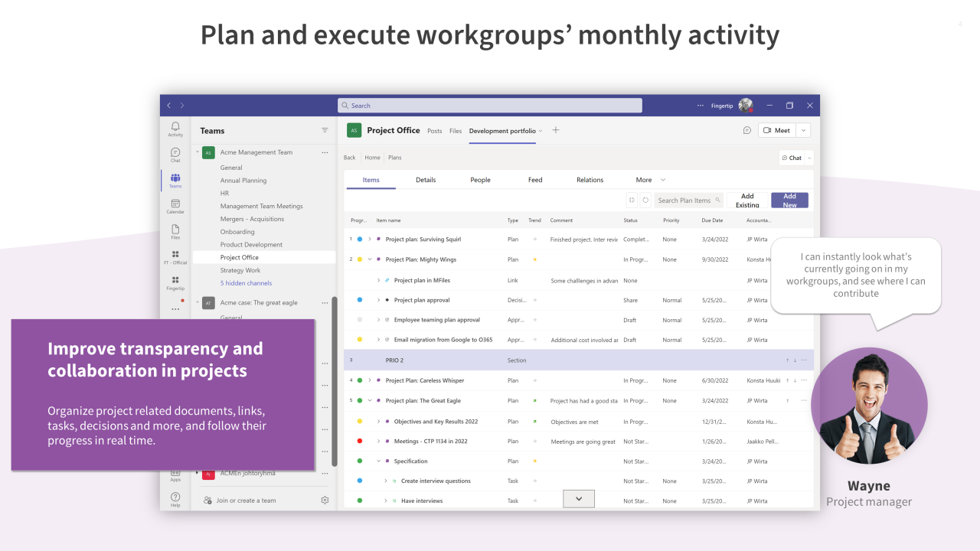Open the Activity bell in the rail
Screen dimensions: 980x551
(x=175, y=129)
